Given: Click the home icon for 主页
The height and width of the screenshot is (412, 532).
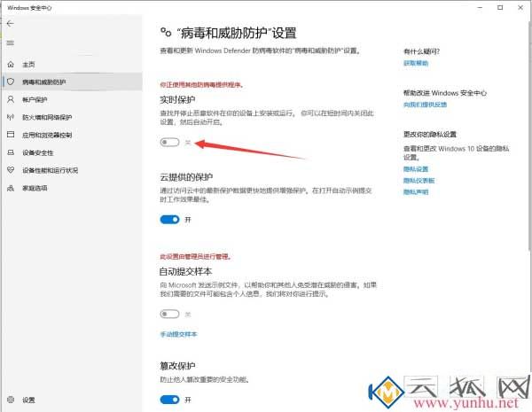Looking at the screenshot, I should click(x=11, y=64).
